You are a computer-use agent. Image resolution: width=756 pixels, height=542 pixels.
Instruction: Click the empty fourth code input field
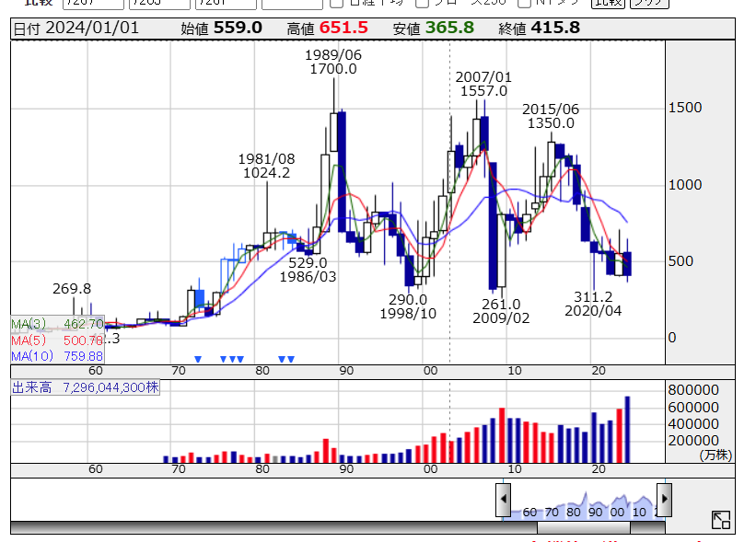(292, 4)
